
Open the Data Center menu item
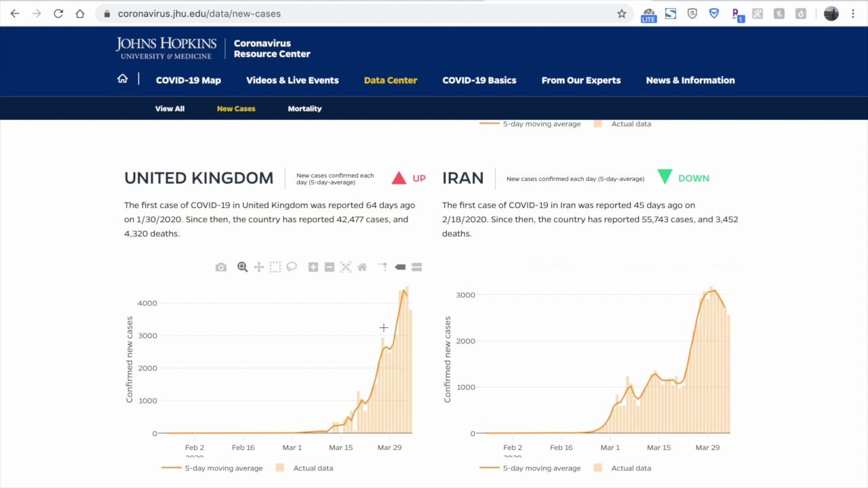[391, 80]
